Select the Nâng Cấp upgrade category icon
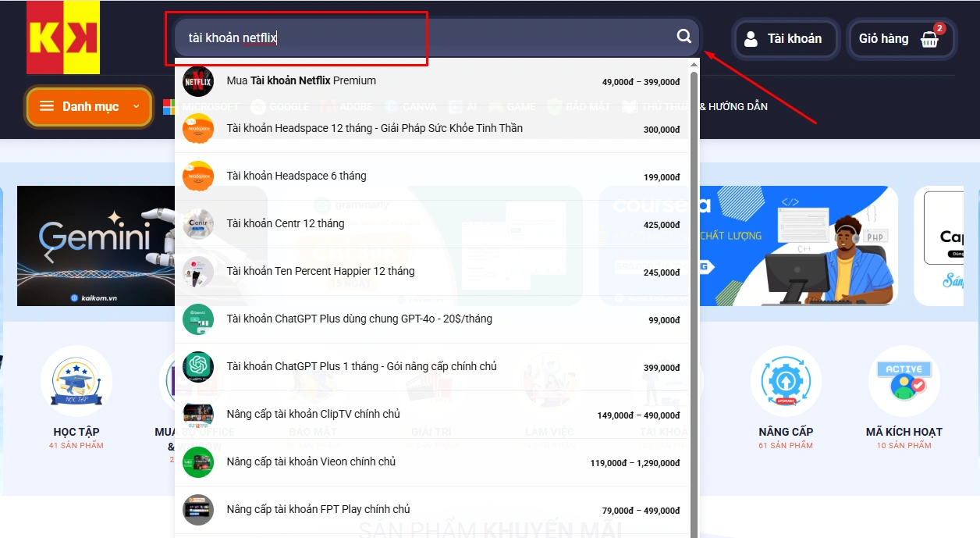The height and width of the screenshot is (538, 980). tap(786, 383)
